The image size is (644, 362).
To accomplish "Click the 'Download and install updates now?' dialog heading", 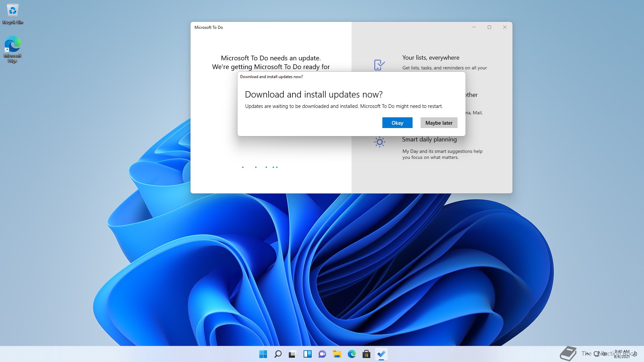I will pos(314,95).
